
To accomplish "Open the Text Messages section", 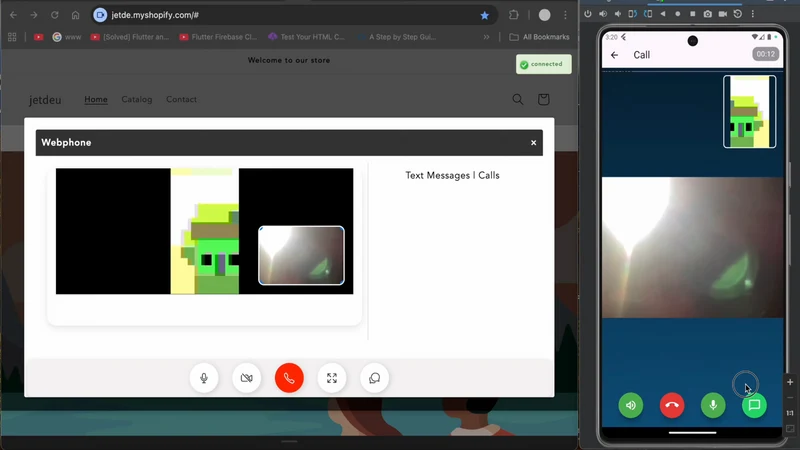I will 438,176.
